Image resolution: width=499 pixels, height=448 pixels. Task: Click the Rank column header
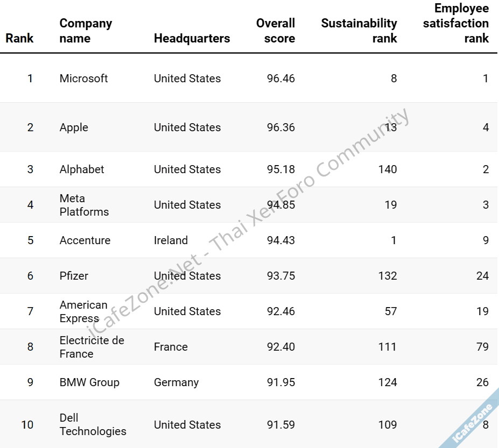click(x=19, y=38)
